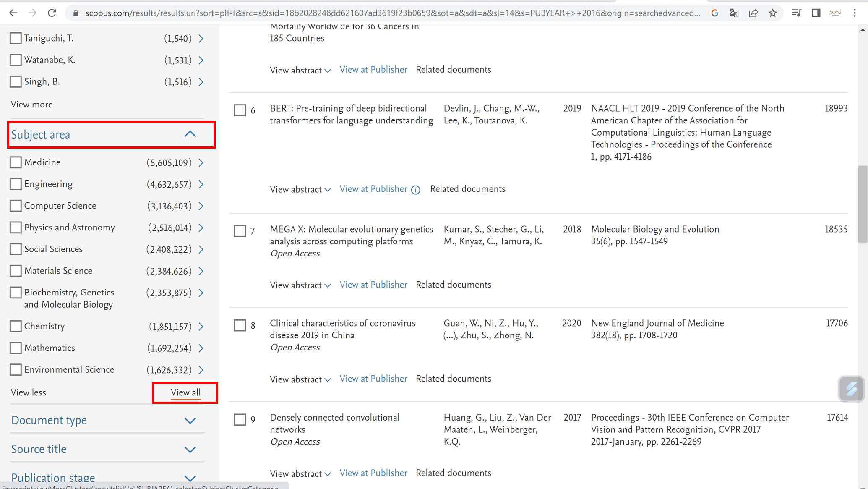Open Chrome three-dot menu
Screen dimensions: 868x489
tap(855, 13)
